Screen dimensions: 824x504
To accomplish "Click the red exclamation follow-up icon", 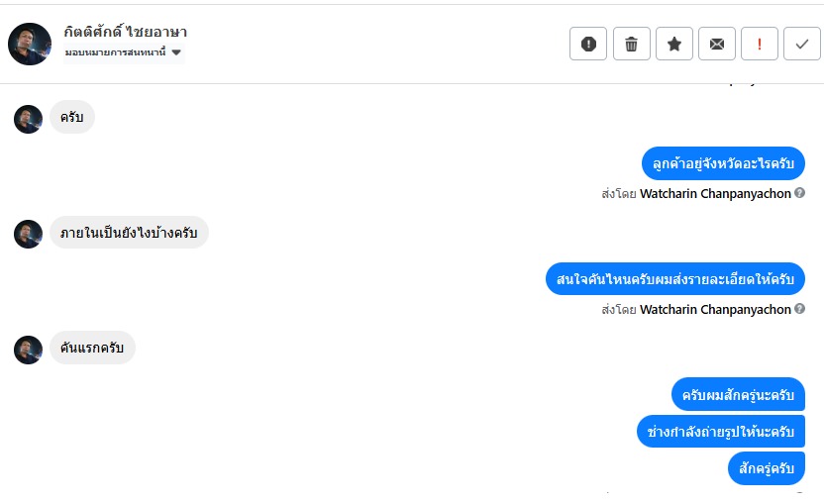I will (760, 44).
